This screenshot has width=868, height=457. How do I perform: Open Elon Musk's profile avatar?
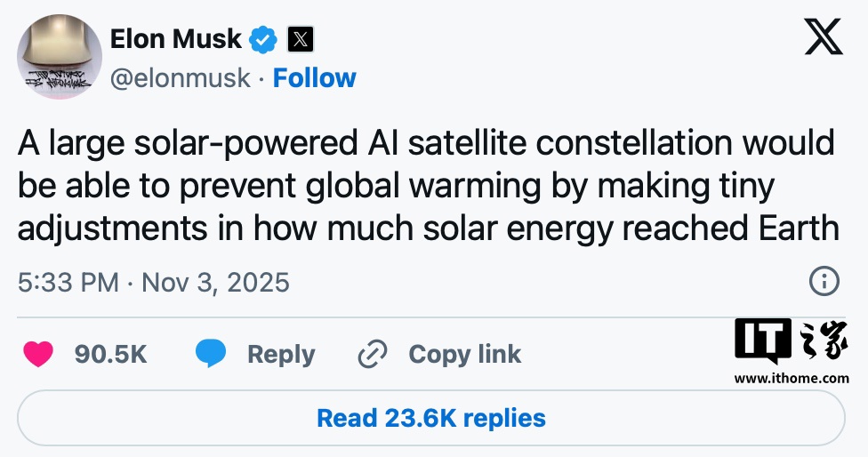(x=60, y=58)
